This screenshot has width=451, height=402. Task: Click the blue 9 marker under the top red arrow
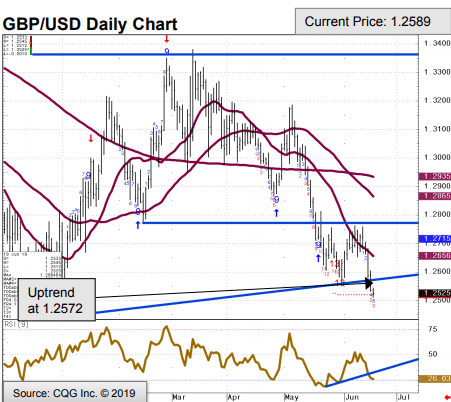pyautogui.click(x=167, y=51)
